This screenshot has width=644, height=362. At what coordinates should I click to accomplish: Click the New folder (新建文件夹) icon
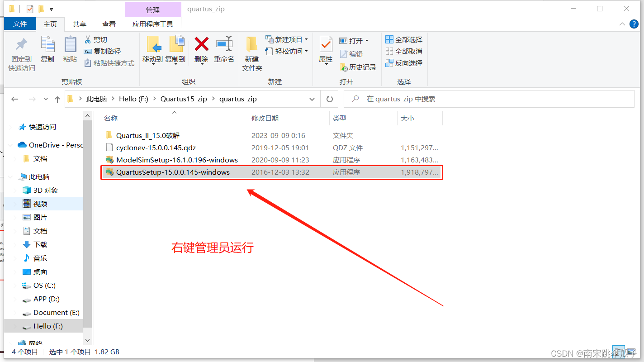pyautogui.click(x=252, y=44)
